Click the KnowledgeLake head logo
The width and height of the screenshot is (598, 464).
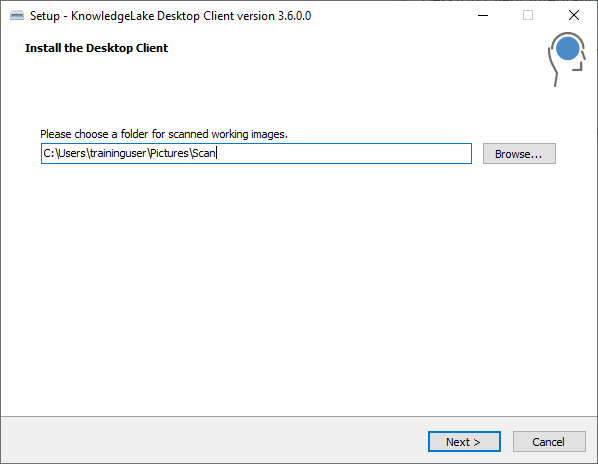(x=567, y=59)
